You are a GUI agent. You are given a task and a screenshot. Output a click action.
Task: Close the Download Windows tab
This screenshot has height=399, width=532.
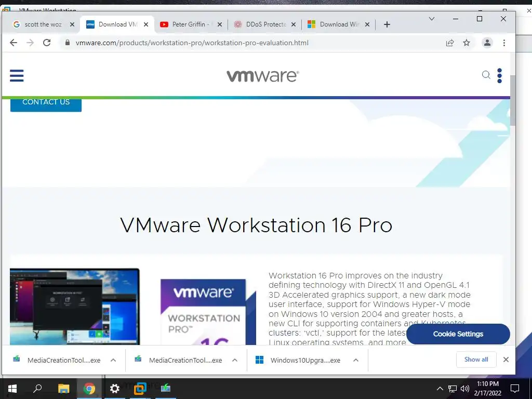click(x=367, y=24)
